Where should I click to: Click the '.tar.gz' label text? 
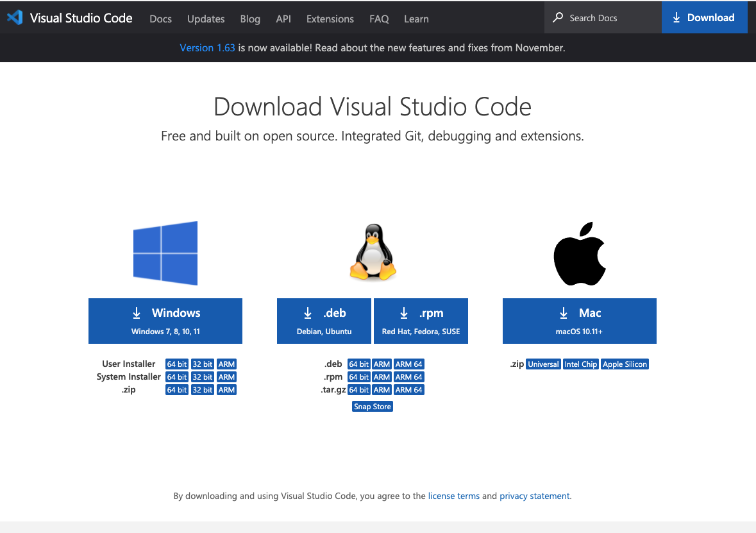coord(333,390)
